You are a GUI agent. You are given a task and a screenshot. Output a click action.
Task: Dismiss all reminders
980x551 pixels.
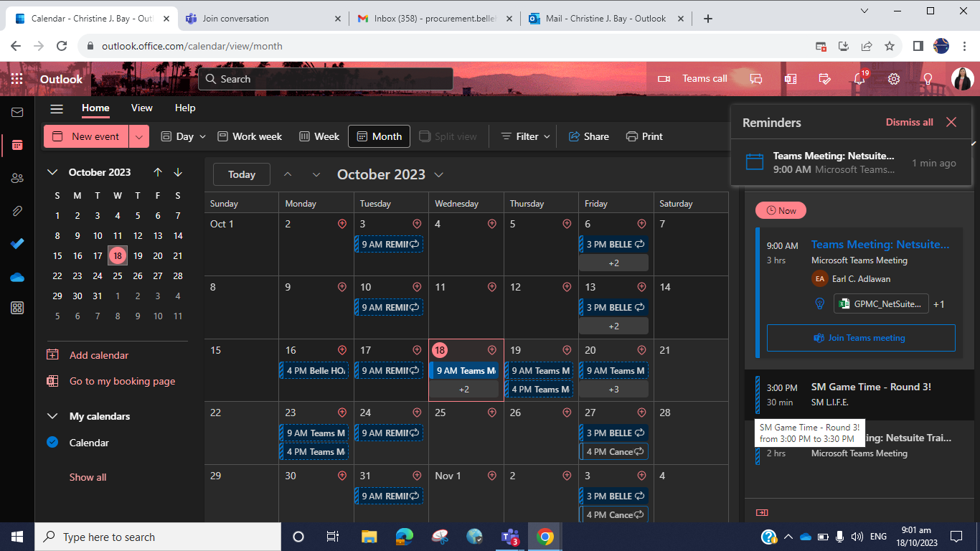tap(910, 122)
